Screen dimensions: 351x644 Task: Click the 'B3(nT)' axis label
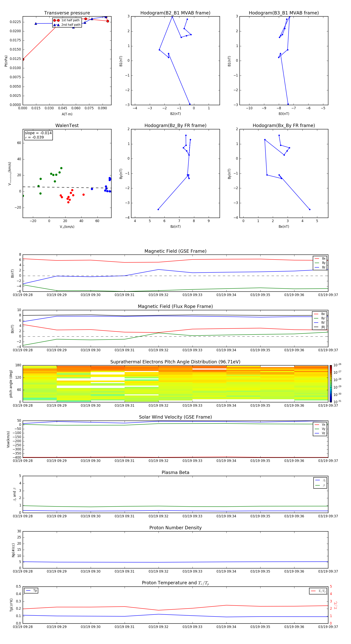click(284, 114)
